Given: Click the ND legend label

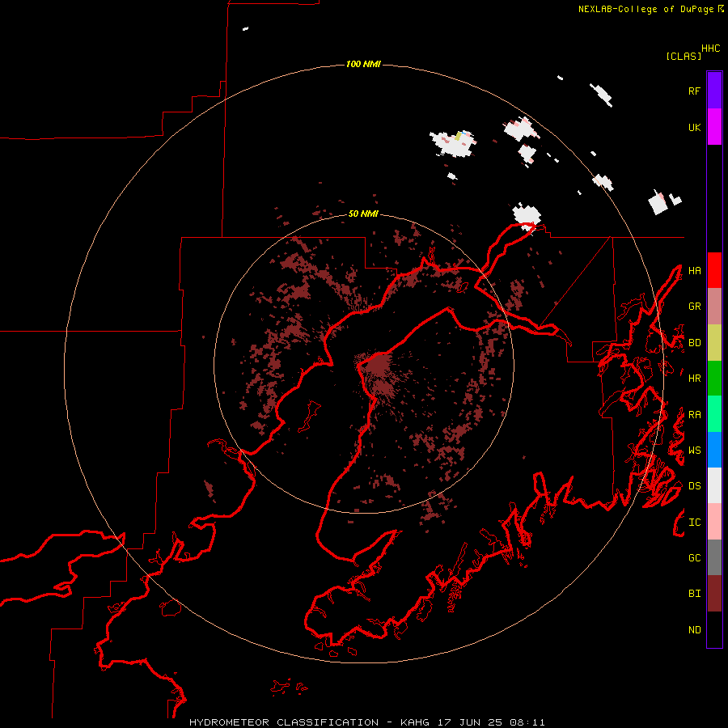Looking at the screenshot, I should pyautogui.click(x=694, y=629).
